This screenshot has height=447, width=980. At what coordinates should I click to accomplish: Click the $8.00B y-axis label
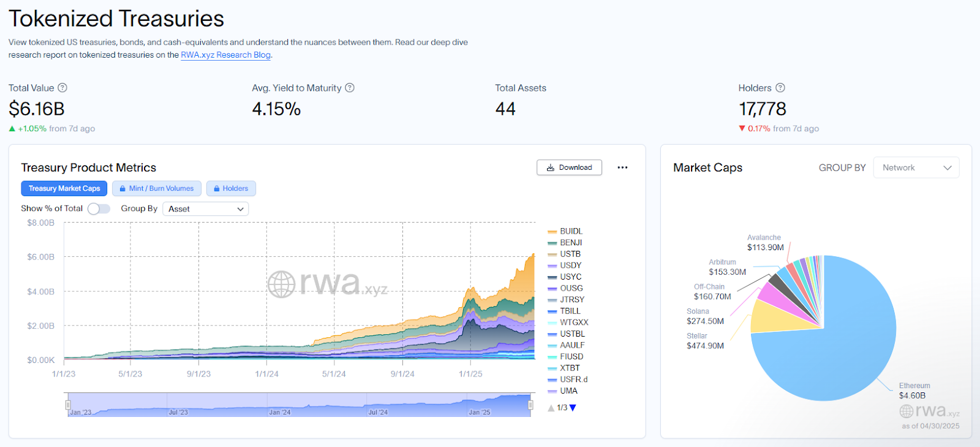(40, 223)
